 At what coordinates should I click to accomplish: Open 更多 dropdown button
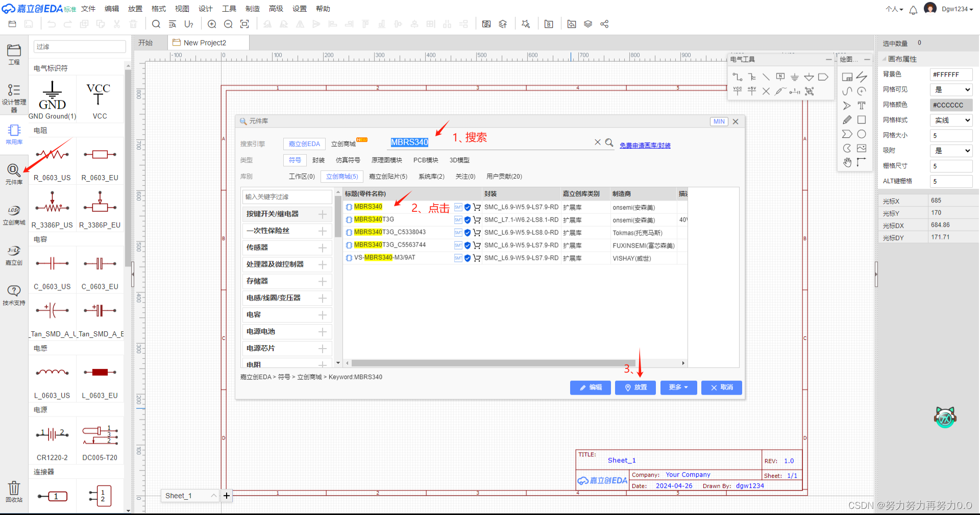coord(678,387)
